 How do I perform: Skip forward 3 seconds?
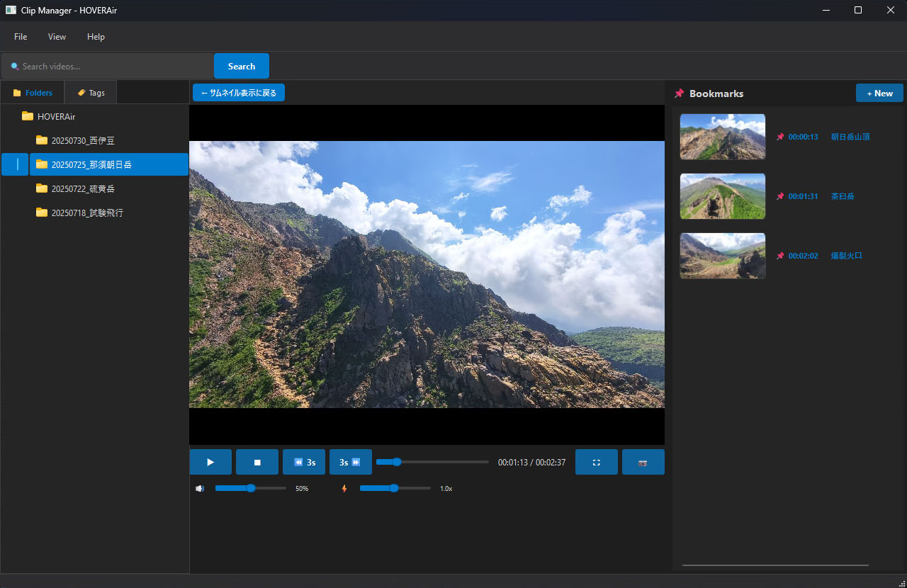(350, 462)
